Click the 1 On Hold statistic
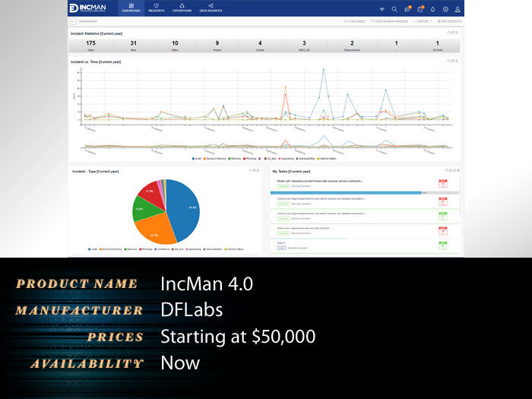The image size is (532, 399). 437,46
